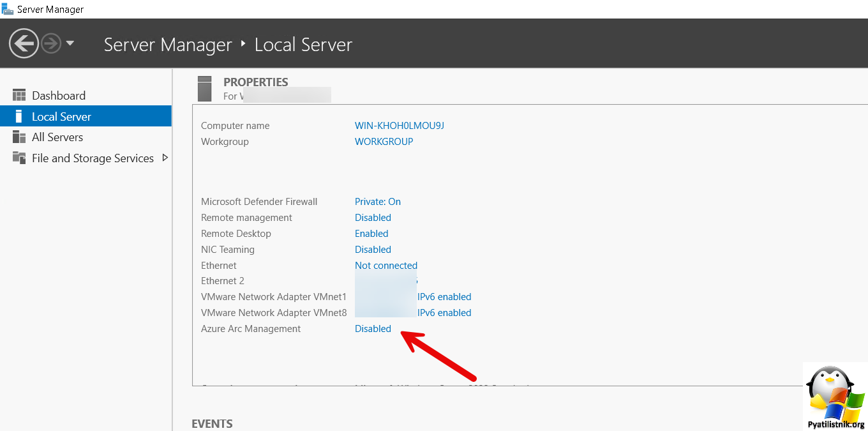868x431 pixels.
Task: Open Microsoft Defender Firewall Private: On setting
Action: (377, 202)
